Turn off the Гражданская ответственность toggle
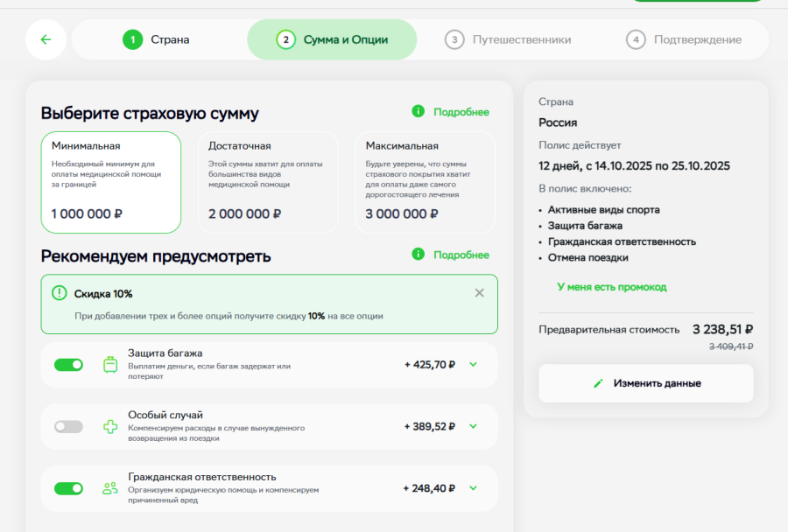 click(x=69, y=488)
